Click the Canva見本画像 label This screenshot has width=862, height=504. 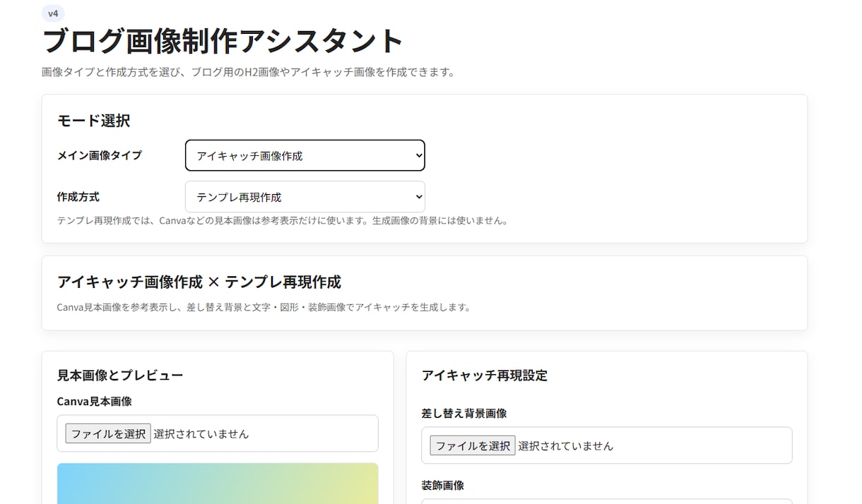95,401
